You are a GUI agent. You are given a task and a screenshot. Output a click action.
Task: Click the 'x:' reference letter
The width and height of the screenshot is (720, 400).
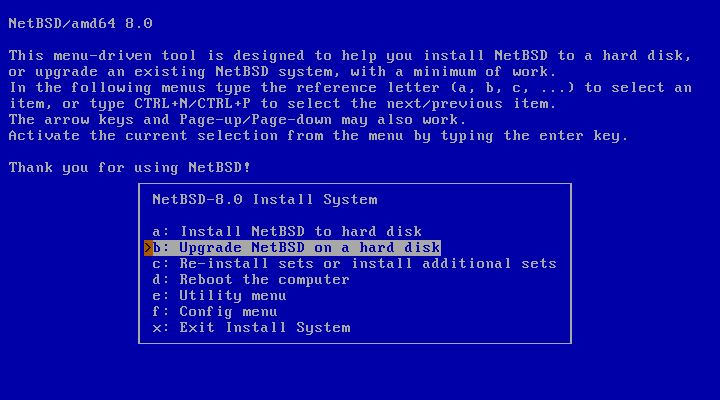(160, 327)
